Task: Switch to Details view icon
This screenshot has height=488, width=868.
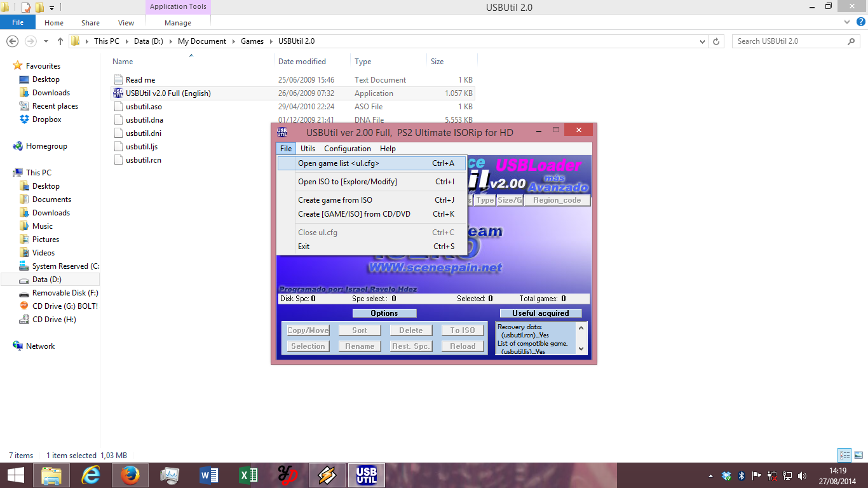Action: click(x=844, y=455)
